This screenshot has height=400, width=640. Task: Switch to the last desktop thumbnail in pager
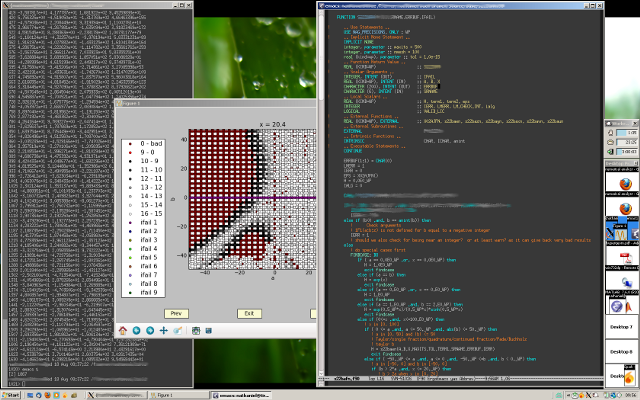622,376
